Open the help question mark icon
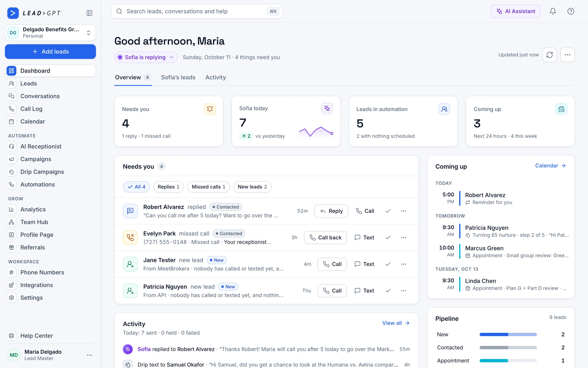 click(571, 11)
